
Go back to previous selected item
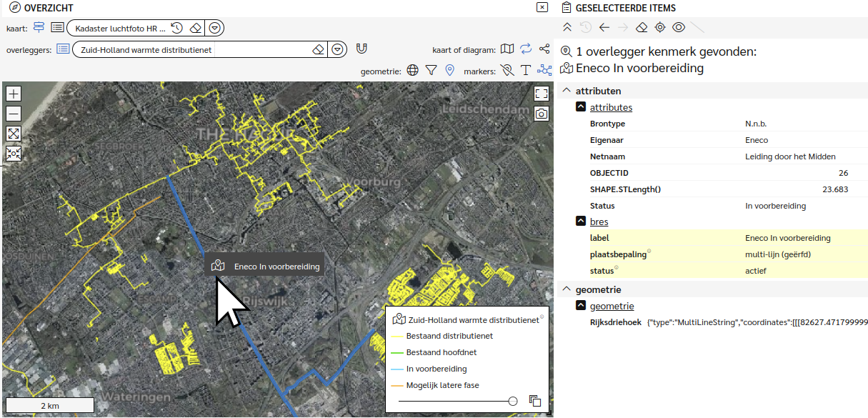tap(604, 27)
